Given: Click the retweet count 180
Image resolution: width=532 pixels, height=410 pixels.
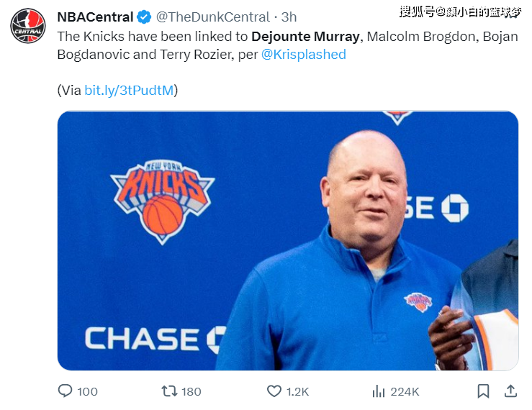Looking at the screenshot, I should coord(191,391).
